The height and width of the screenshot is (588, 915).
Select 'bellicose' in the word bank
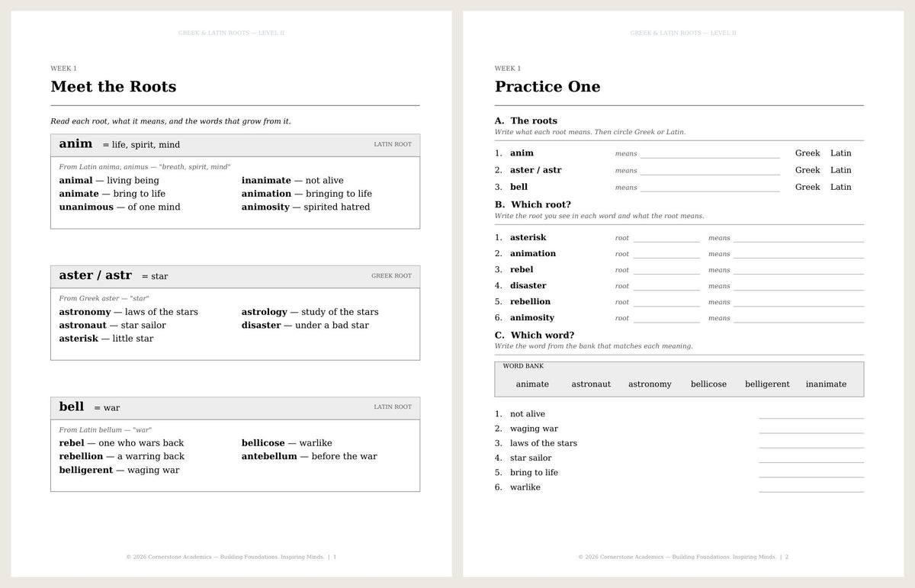pos(708,384)
